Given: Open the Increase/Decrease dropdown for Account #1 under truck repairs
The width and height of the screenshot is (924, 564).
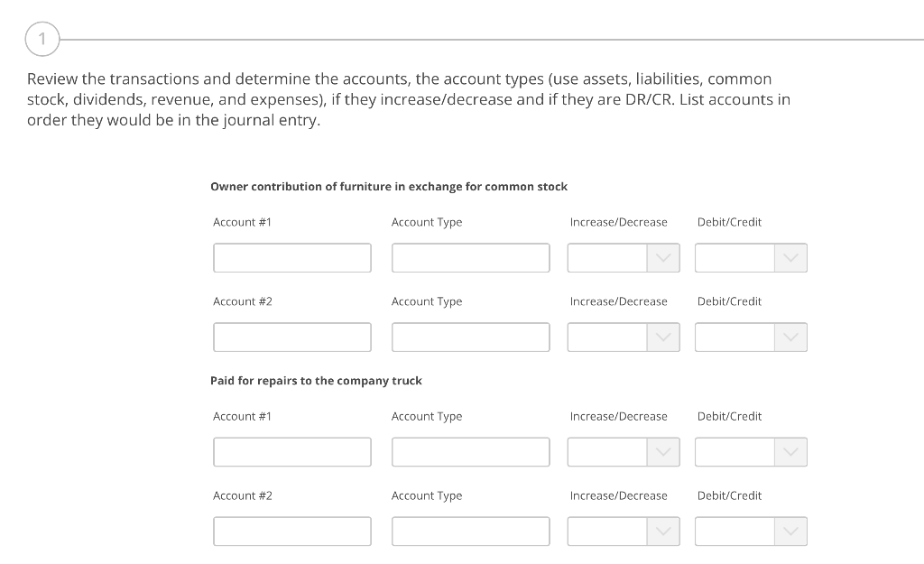Looking at the screenshot, I should tap(623, 451).
